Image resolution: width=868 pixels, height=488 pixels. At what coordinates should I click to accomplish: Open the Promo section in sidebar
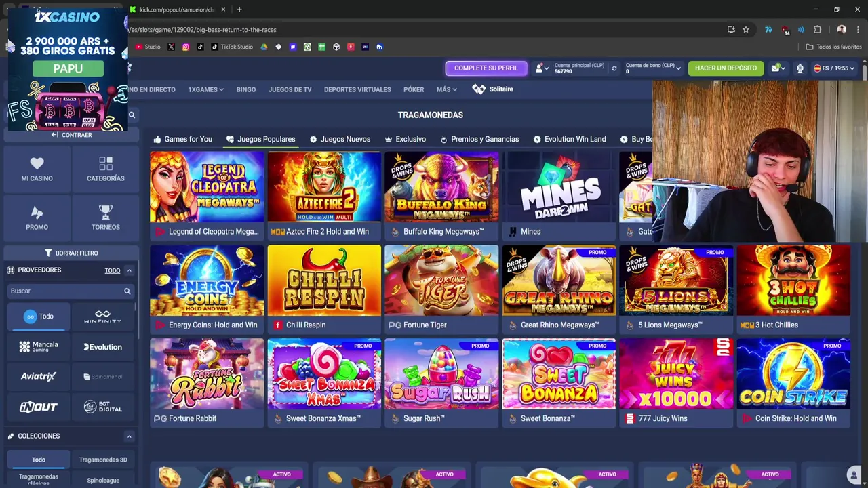click(x=37, y=218)
